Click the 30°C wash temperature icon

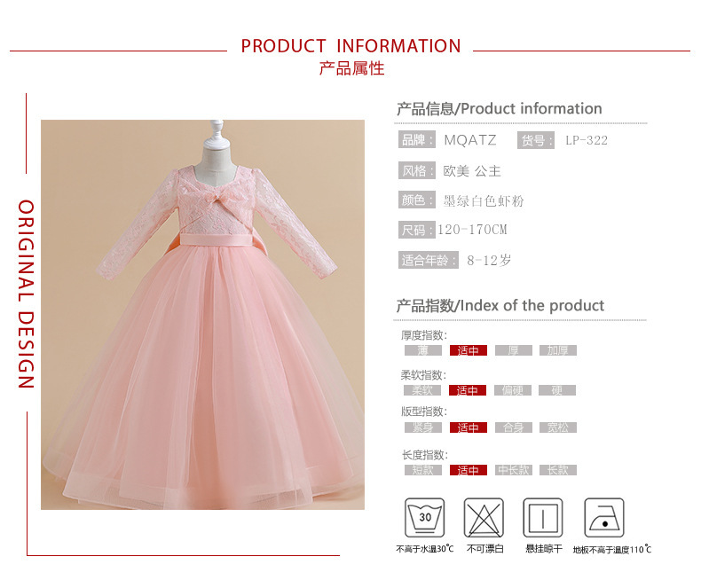click(x=424, y=517)
